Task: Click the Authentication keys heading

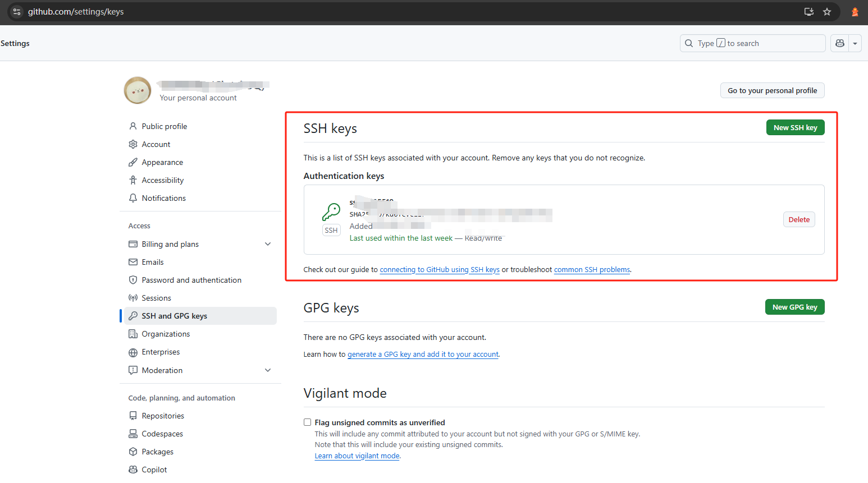Action: click(344, 176)
